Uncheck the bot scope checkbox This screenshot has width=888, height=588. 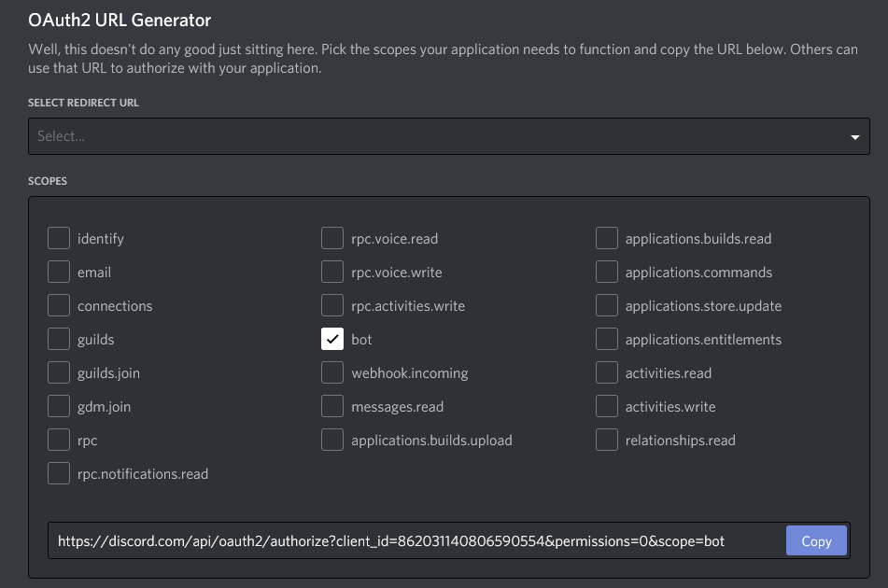pyautogui.click(x=332, y=340)
